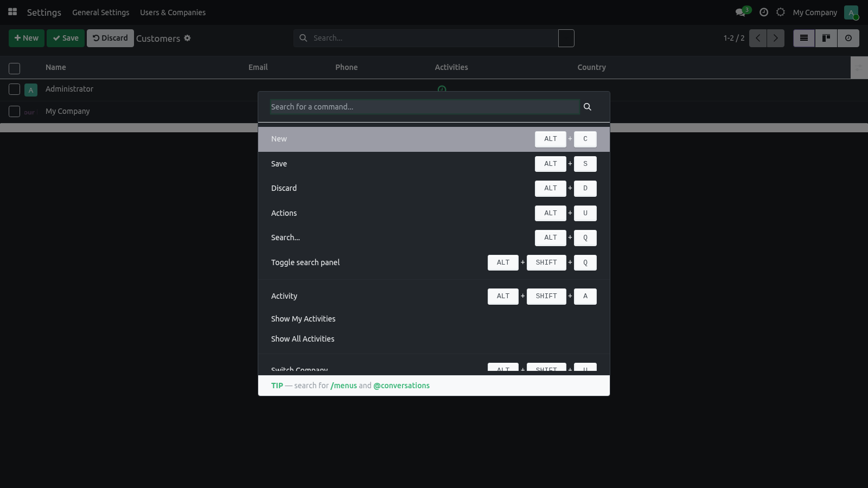
Task: Run the Save command in palette
Action: point(434,164)
